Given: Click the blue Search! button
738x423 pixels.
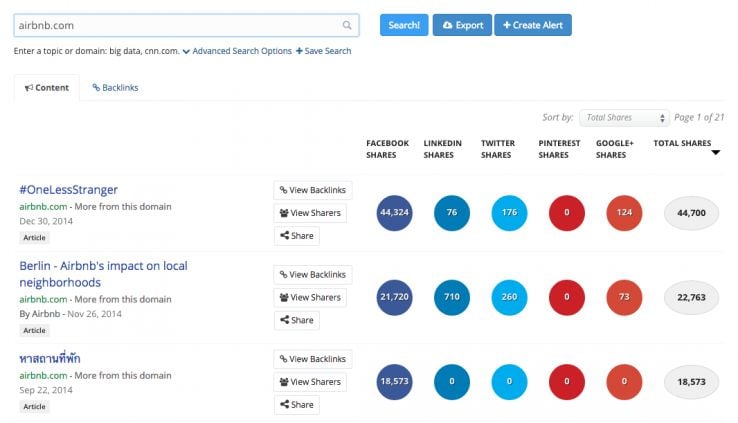Looking at the screenshot, I should click(404, 25).
